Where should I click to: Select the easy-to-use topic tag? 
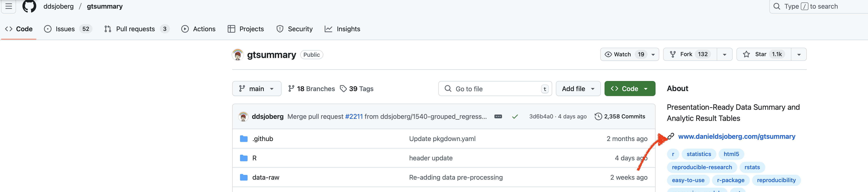coord(688,180)
